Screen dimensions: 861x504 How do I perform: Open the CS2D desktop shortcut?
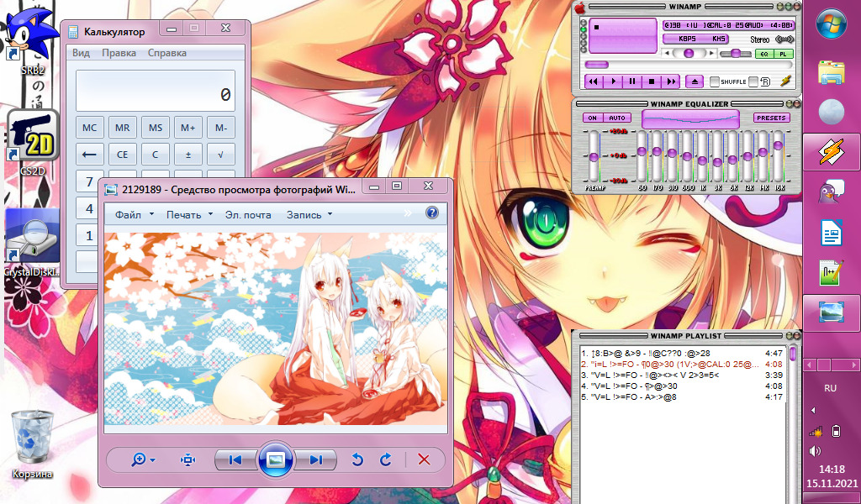[x=31, y=134]
